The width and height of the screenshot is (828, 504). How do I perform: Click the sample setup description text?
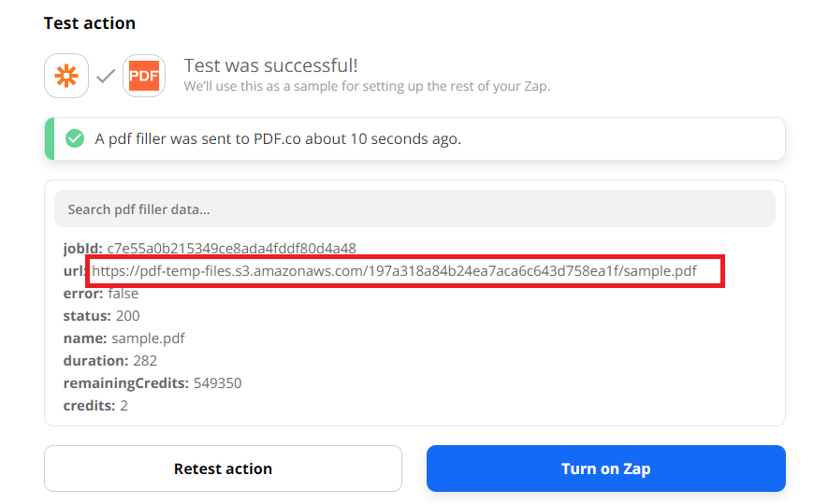(367, 86)
